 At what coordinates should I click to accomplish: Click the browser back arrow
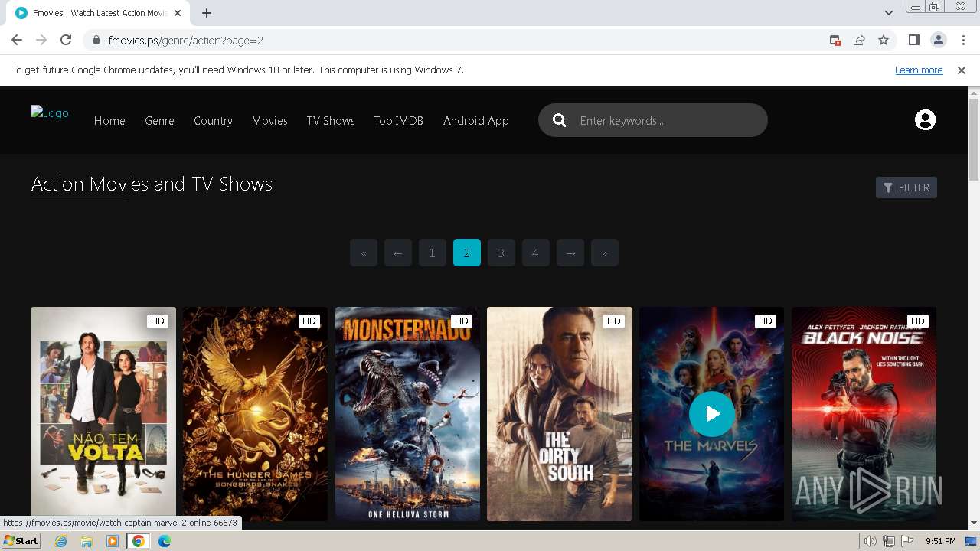(17, 40)
